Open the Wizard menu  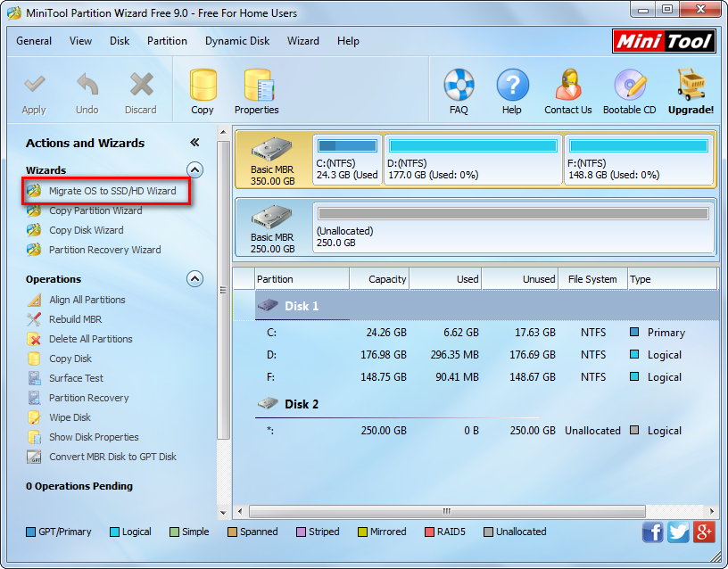[303, 41]
